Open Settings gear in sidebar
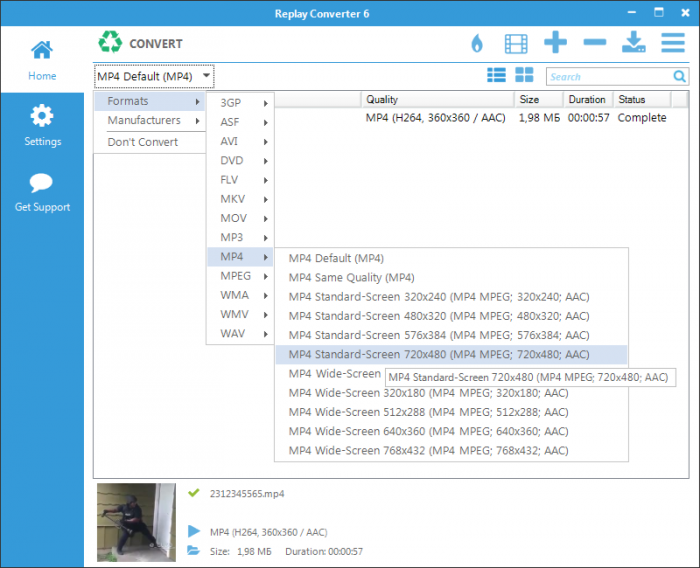The width and height of the screenshot is (700, 568). [42, 125]
